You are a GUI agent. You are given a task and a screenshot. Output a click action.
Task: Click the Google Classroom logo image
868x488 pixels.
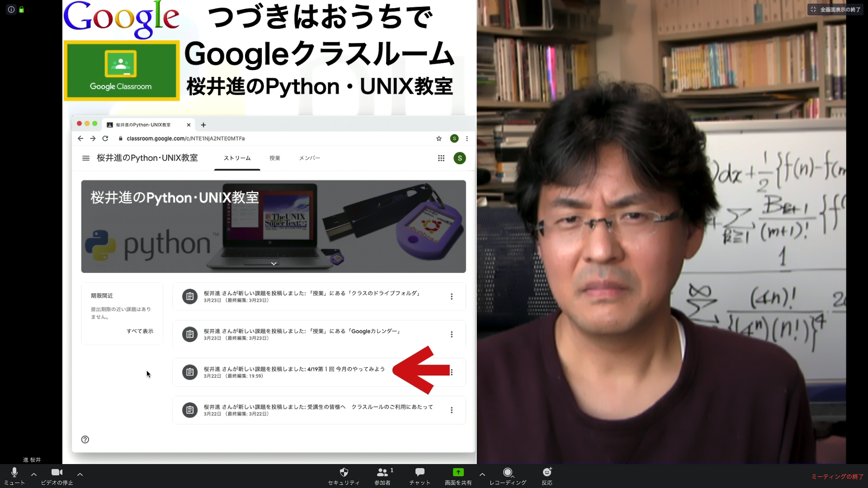tap(122, 70)
